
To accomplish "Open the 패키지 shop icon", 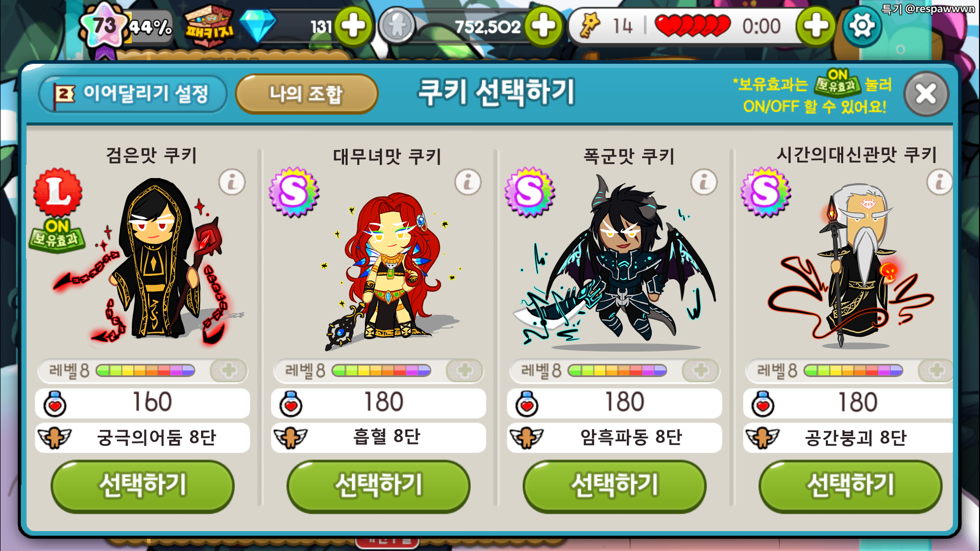I will [209, 27].
